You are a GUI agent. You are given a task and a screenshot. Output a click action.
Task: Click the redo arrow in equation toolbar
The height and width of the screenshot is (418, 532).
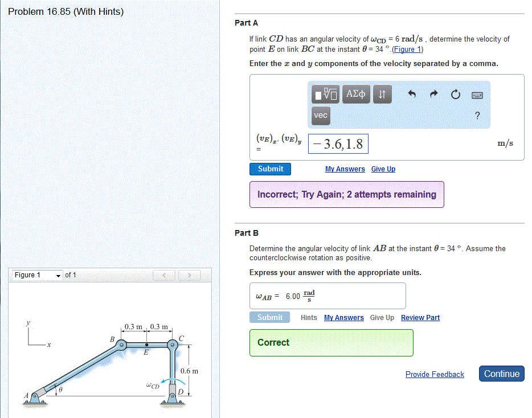pyautogui.click(x=436, y=94)
